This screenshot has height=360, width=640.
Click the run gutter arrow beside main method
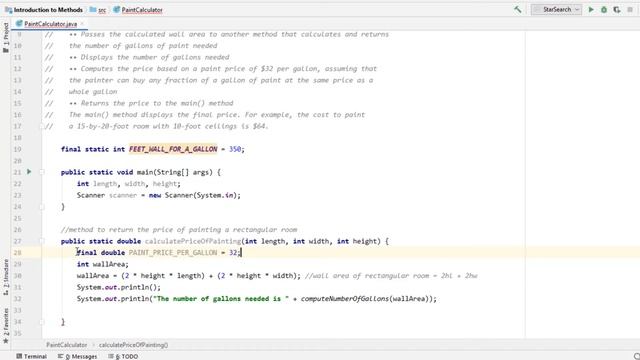point(29,172)
